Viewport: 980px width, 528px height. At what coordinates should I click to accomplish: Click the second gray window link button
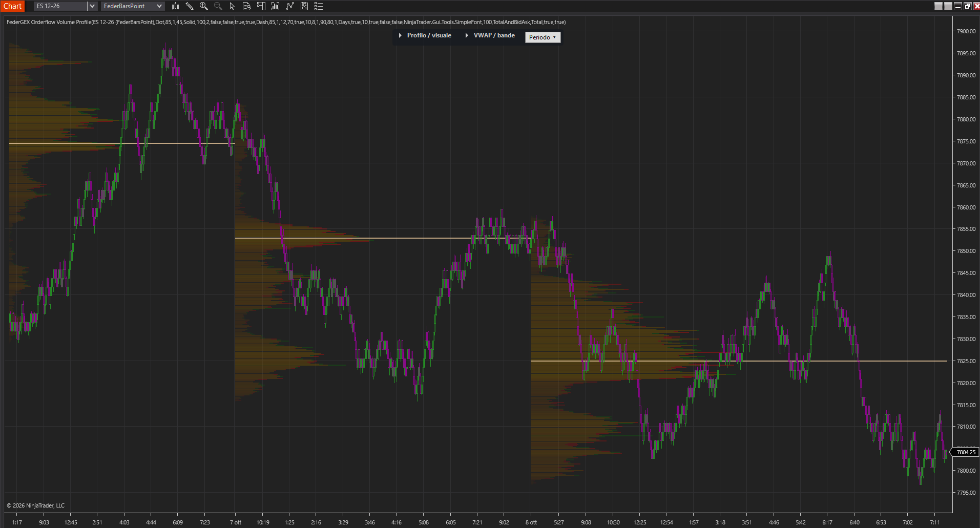pyautogui.click(x=948, y=6)
